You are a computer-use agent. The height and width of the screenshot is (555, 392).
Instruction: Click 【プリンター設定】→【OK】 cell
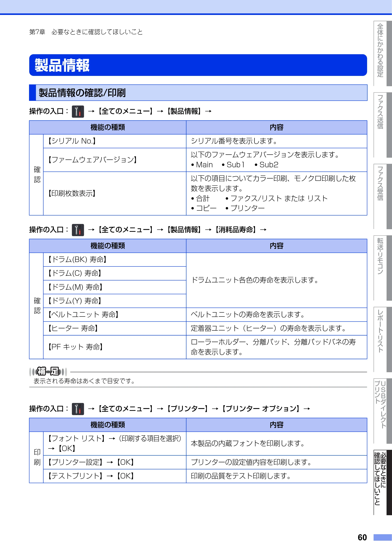(x=115, y=462)
